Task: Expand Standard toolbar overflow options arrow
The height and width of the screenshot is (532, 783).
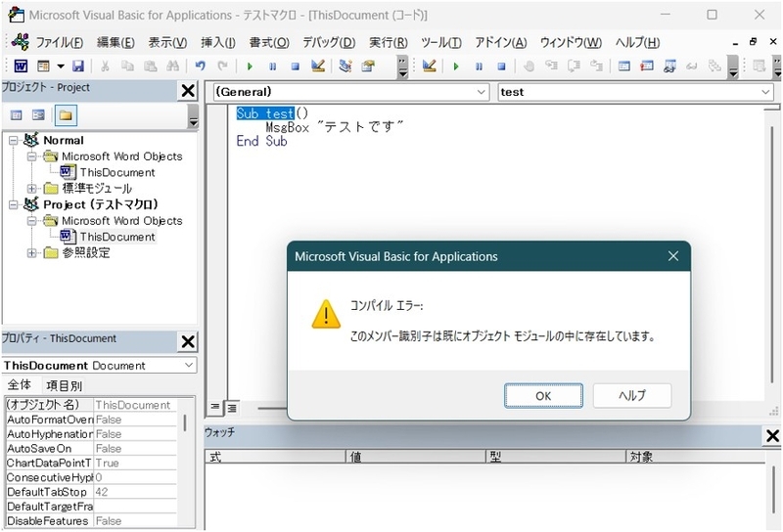Action: pyautogui.click(x=402, y=66)
